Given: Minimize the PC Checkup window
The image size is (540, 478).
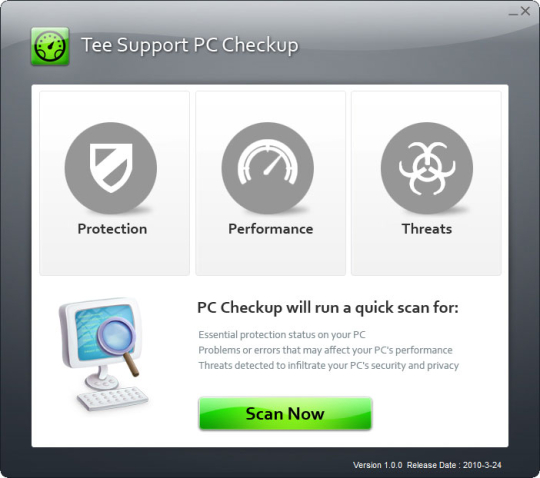Looking at the screenshot, I should pyautogui.click(x=513, y=12).
